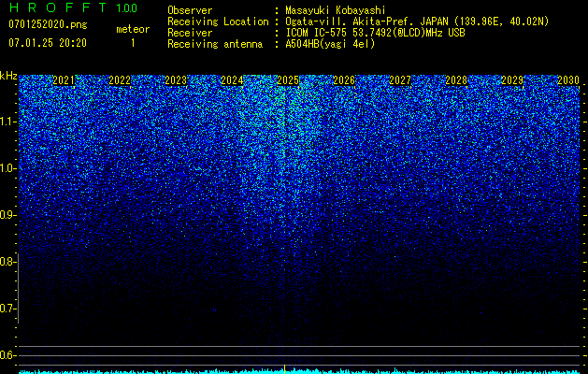Image resolution: width=588 pixels, height=374 pixels.
Task: Click the meteor count value 1
Action: pos(133,43)
